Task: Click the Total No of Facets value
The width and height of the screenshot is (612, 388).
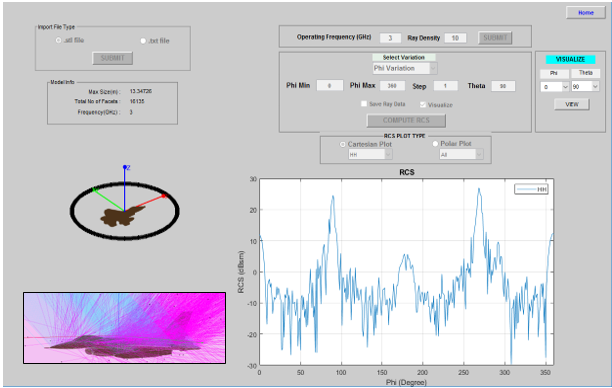Action: (137, 101)
